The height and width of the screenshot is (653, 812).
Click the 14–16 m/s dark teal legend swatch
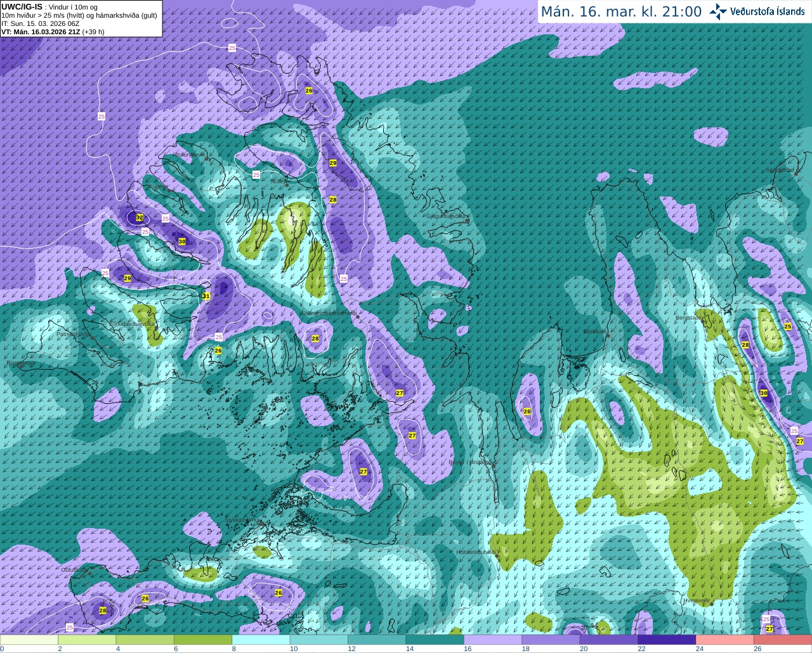[435, 640]
